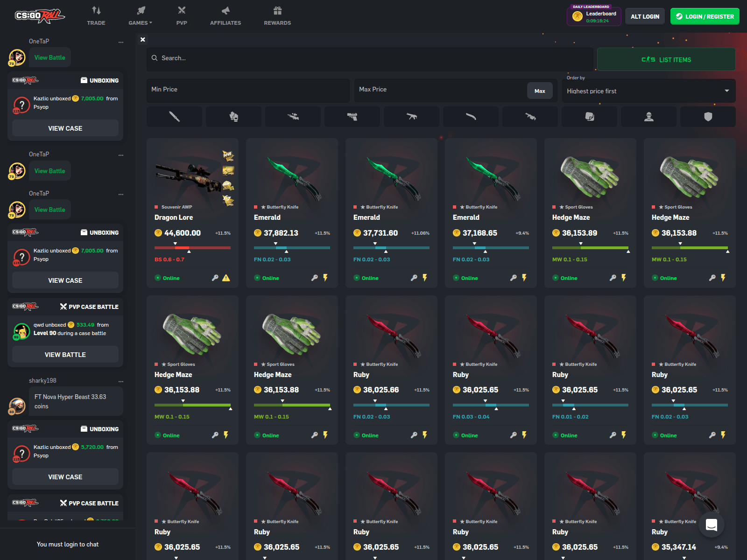
Task: Click Online status on Dragon Lore card
Action: (x=167, y=278)
